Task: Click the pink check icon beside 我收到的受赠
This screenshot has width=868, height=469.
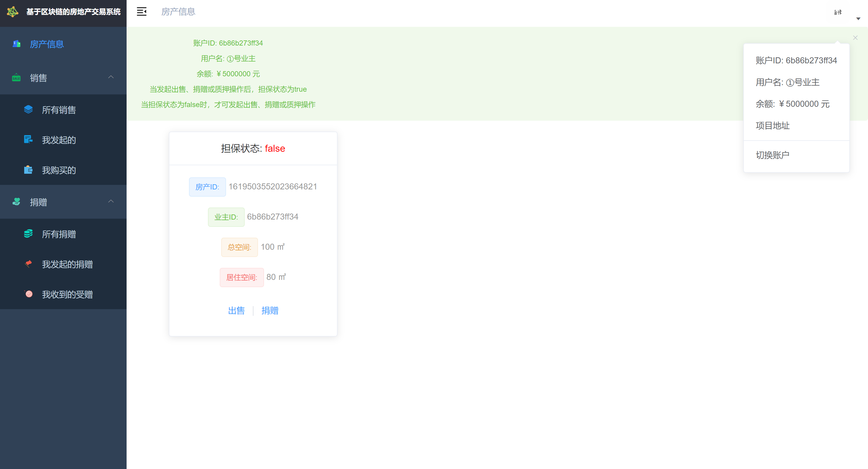Action: tap(29, 294)
